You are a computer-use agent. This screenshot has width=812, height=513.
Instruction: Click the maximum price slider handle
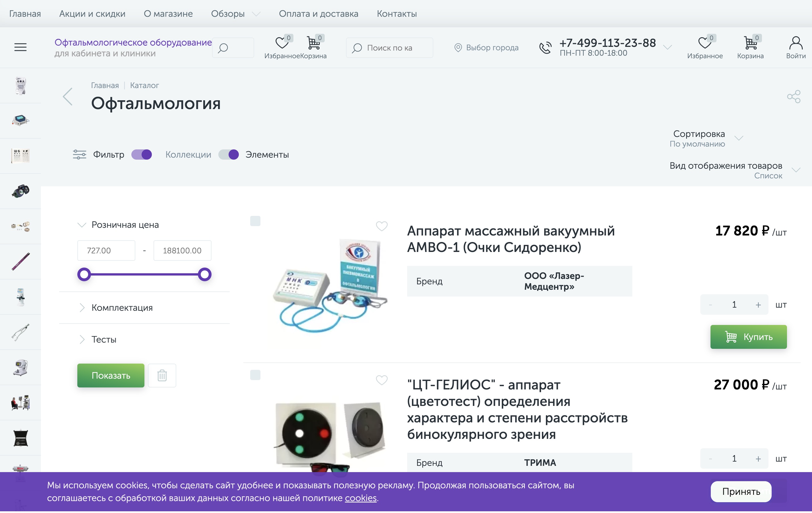click(x=204, y=274)
